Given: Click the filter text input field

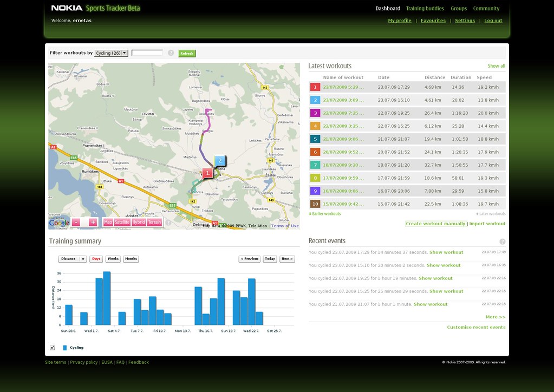Looking at the screenshot, I should (x=147, y=53).
